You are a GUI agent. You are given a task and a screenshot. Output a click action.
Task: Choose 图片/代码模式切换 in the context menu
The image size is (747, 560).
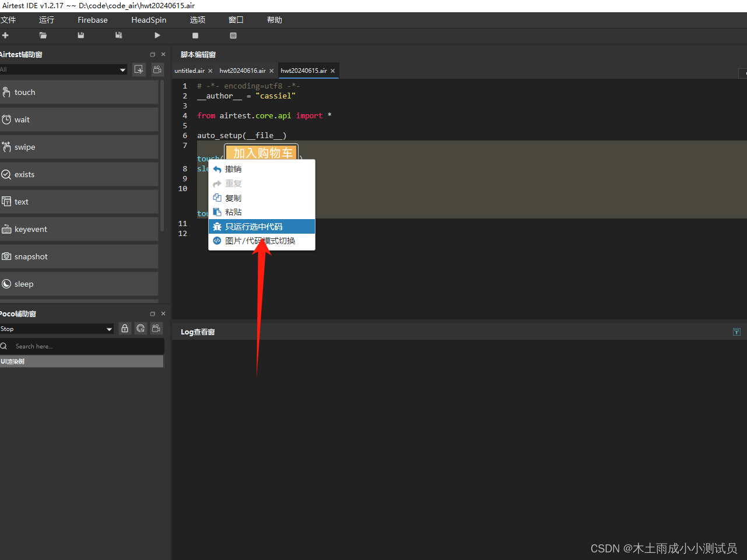tap(262, 241)
